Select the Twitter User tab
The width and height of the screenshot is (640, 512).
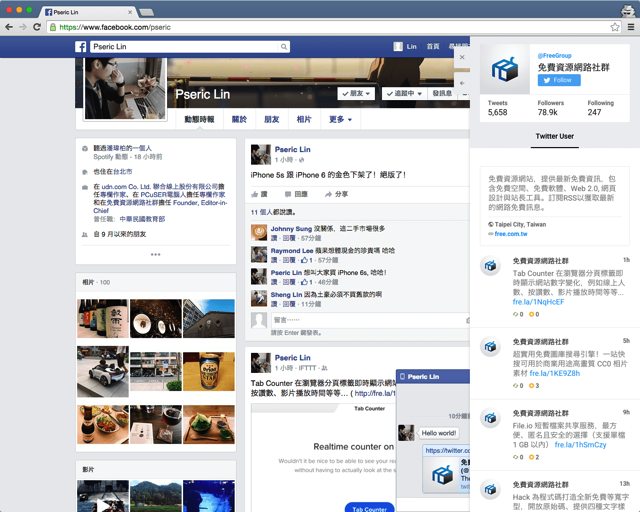coord(555,136)
